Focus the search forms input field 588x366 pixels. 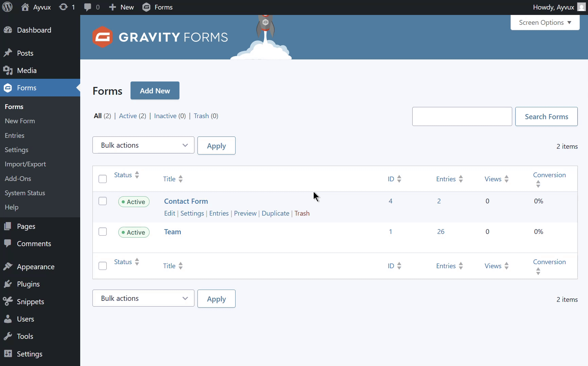[462, 116]
